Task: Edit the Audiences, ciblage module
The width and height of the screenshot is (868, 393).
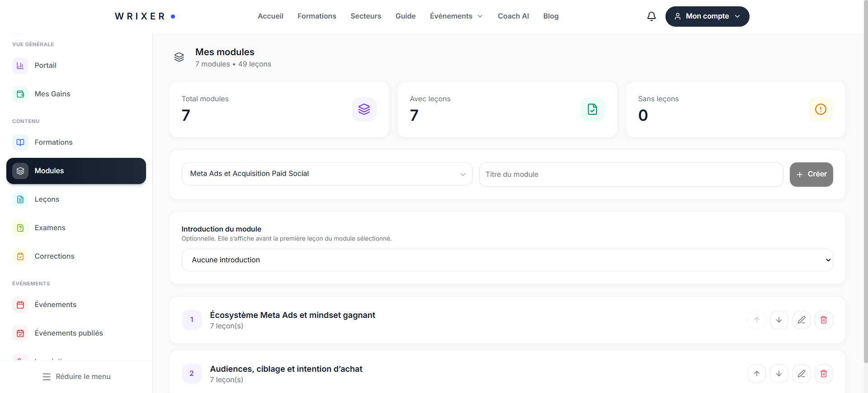Action: [802, 374]
